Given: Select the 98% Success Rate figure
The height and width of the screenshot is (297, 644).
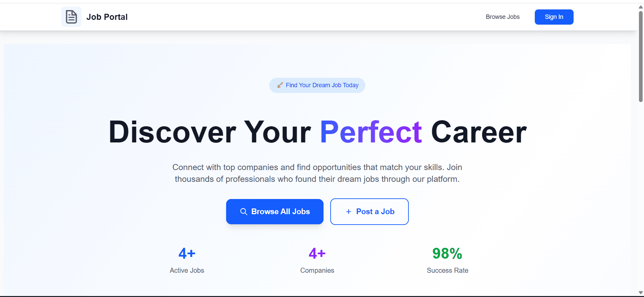Looking at the screenshot, I should tap(447, 253).
